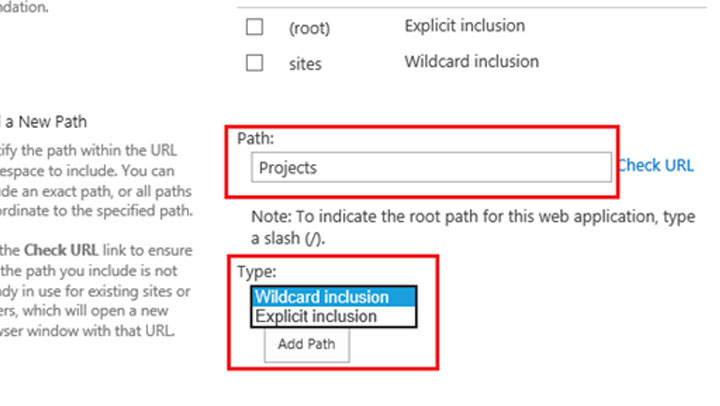Click Wildcard inclusion in the sites row

471,61
